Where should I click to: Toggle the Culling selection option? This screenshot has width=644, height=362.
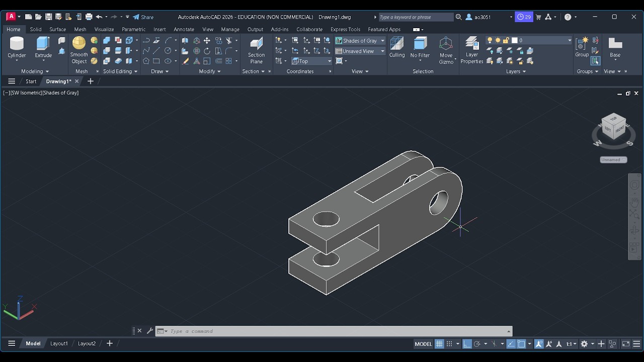click(397, 47)
